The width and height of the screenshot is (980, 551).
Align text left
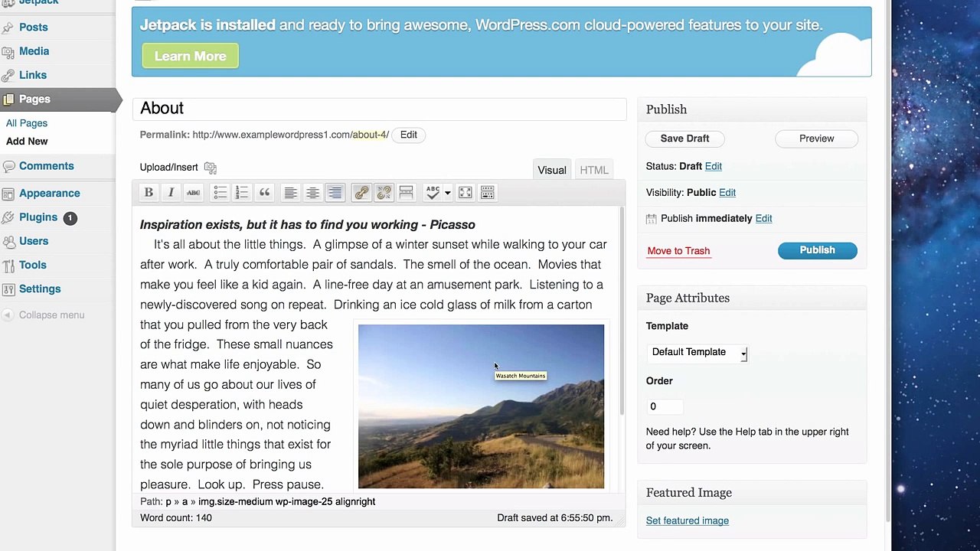[x=290, y=193]
